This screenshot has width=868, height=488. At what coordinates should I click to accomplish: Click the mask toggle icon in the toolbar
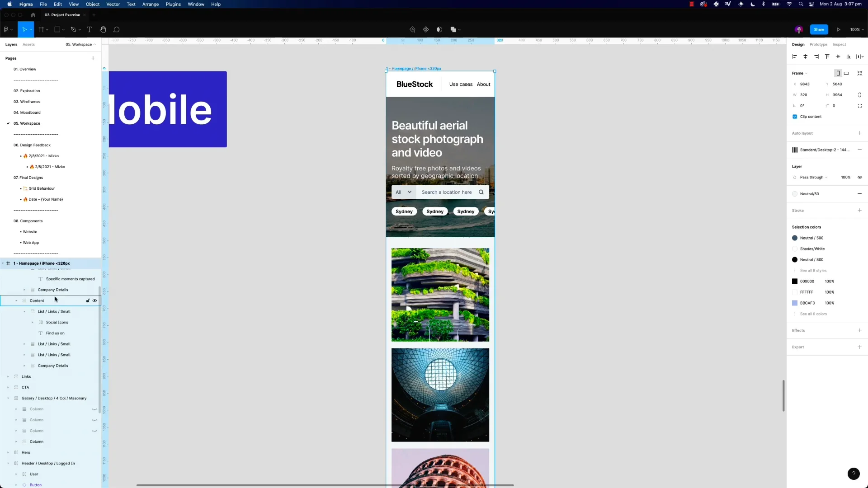(x=439, y=29)
